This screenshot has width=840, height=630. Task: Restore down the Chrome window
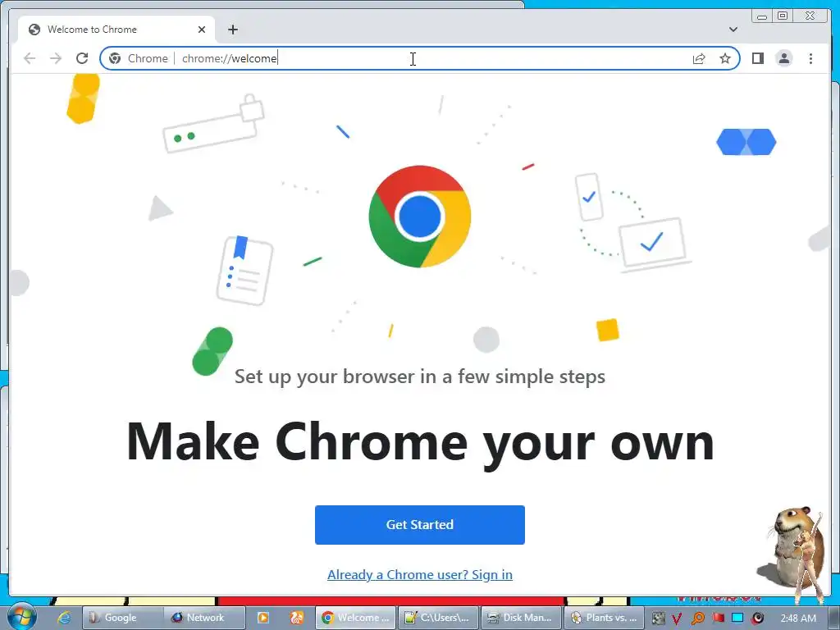[x=783, y=16]
